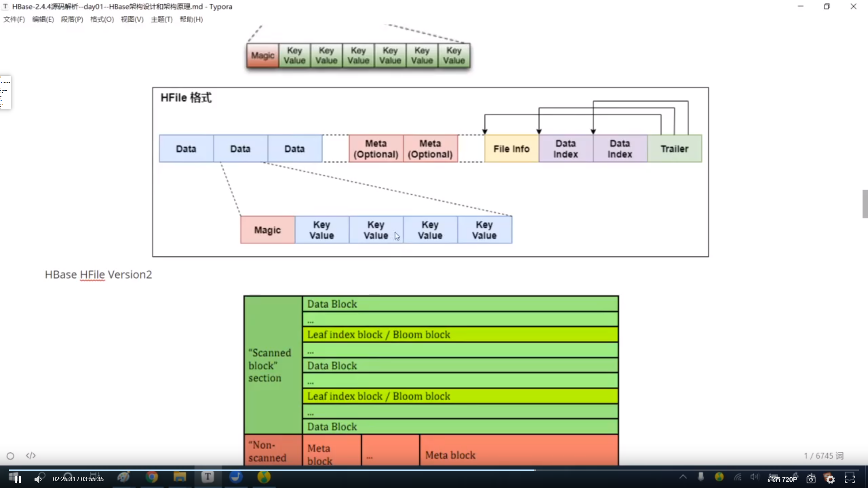Screen dimensions: 868x488
Task: Open video player settings gear
Action: (830, 479)
